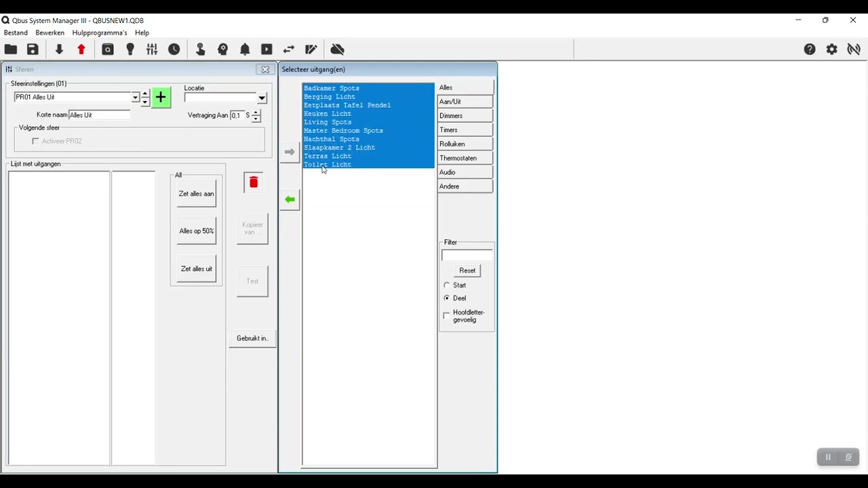Click the gray right arrow button
This screenshot has width=868, height=488.
click(290, 152)
